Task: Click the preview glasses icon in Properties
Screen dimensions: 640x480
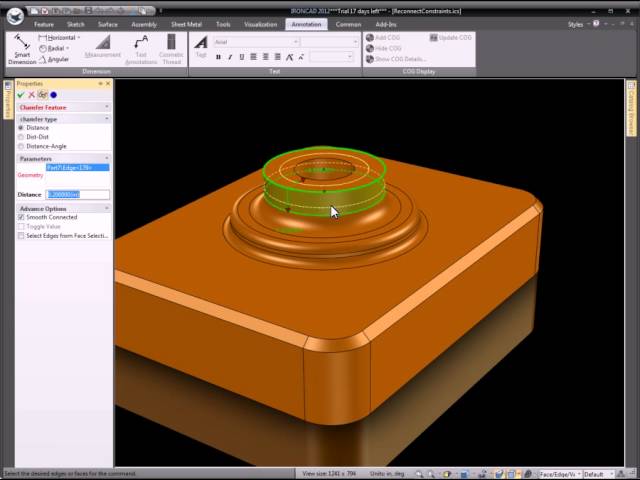Action: click(42, 95)
